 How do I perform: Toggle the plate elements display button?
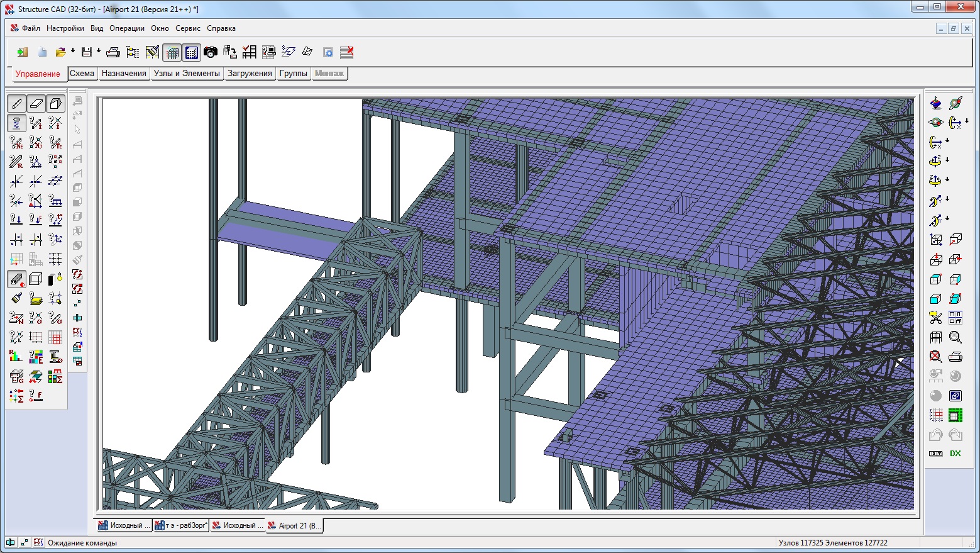(x=36, y=103)
